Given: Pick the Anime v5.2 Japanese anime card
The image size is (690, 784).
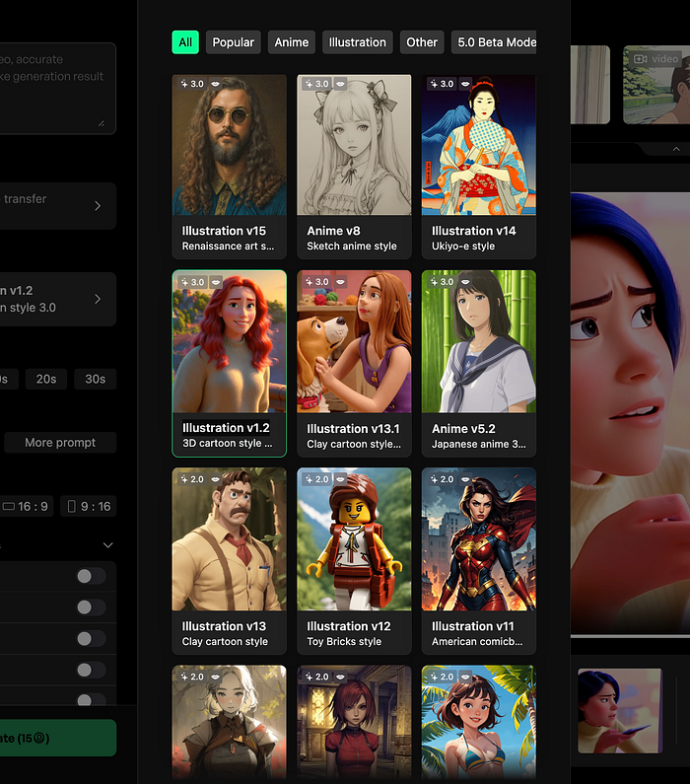Looking at the screenshot, I should (x=479, y=364).
